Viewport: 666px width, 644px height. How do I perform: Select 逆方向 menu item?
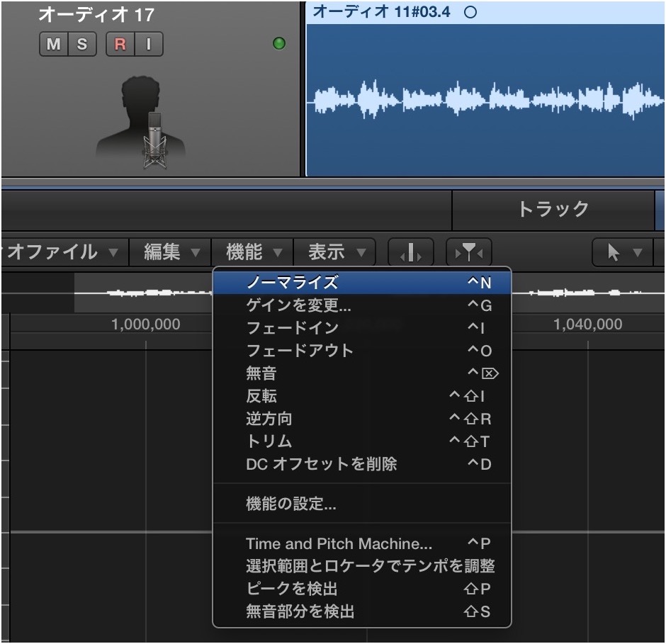362,419
